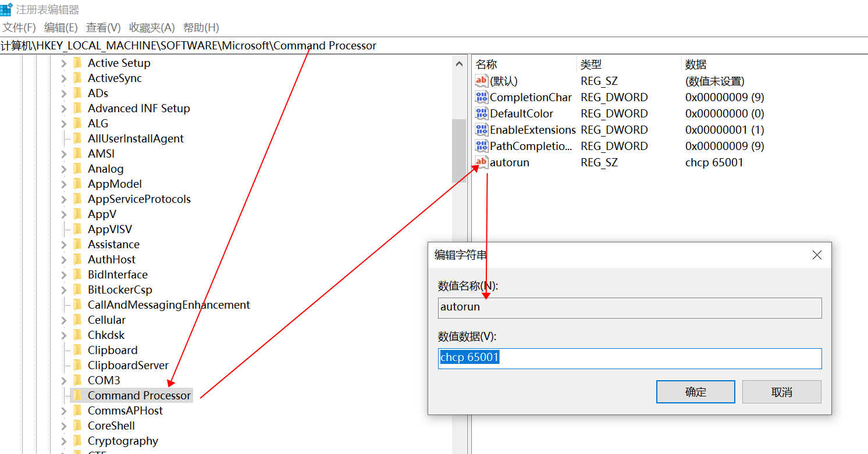
Task: Click the Clipboard key folder icon
Action: coord(79,350)
